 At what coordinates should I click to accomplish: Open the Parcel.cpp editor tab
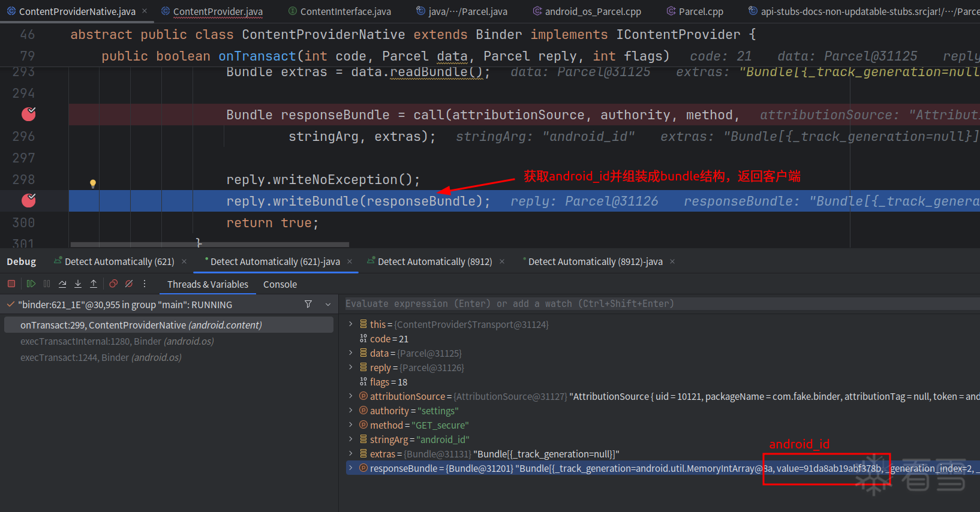(x=695, y=11)
